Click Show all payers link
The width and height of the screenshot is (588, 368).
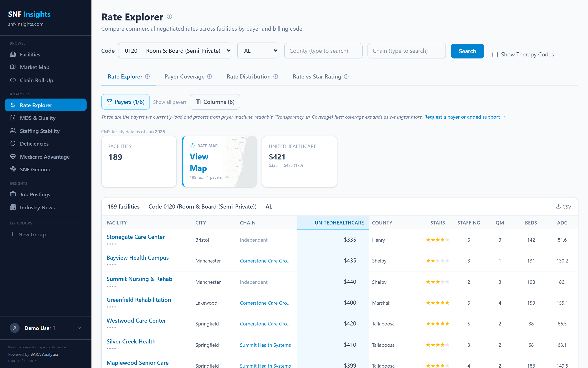(x=170, y=102)
